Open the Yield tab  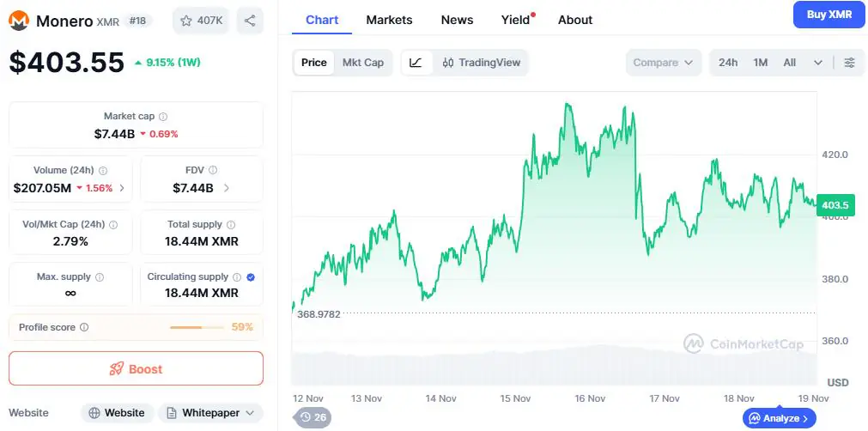click(x=515, y=20)
